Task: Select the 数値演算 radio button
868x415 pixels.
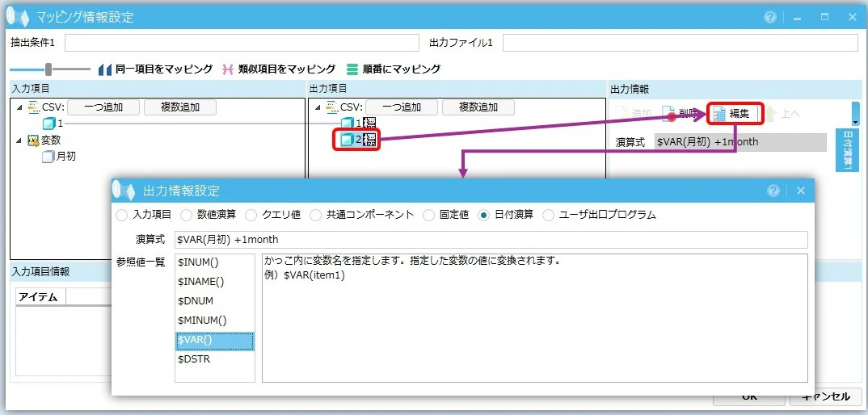Action: (x=187, y=216)
